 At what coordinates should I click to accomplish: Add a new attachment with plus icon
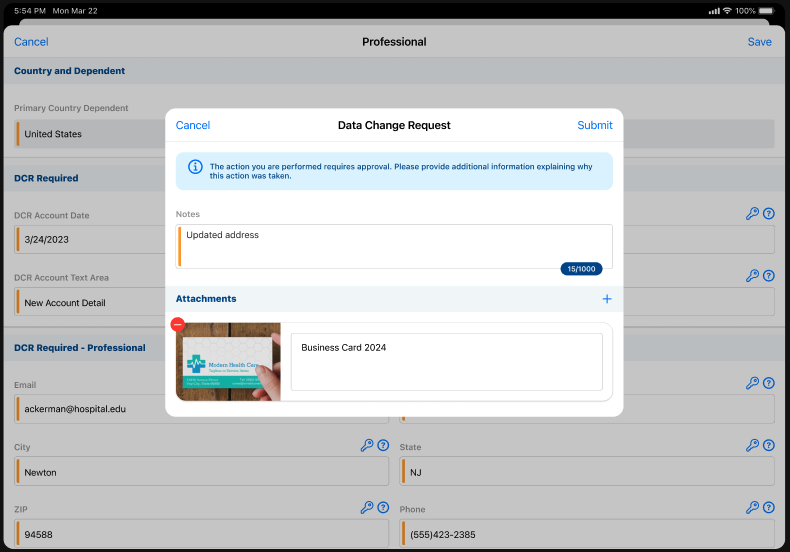[606, 299]
